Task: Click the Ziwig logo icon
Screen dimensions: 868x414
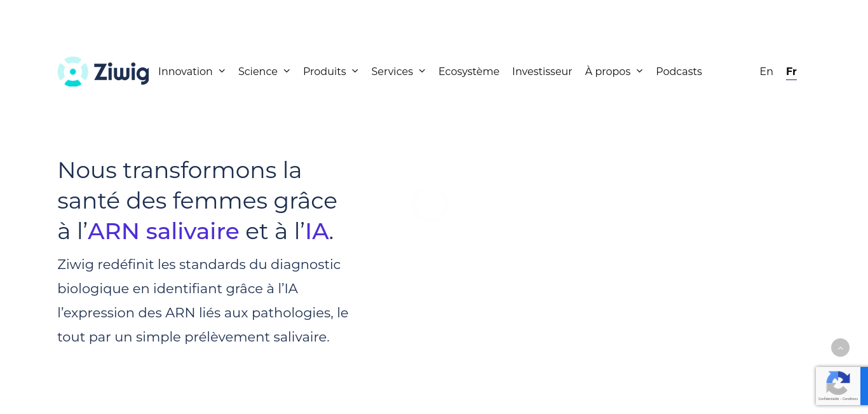Action: tap(72, 72)
